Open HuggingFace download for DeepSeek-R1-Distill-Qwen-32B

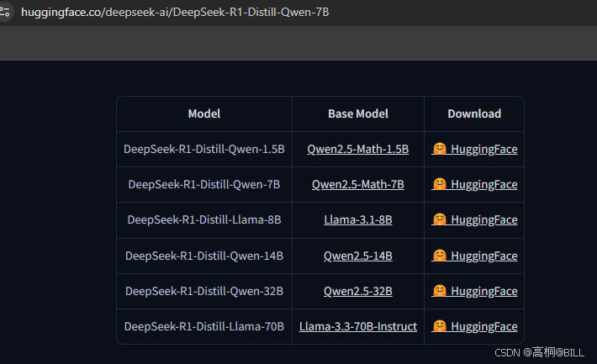pos(474,291)
